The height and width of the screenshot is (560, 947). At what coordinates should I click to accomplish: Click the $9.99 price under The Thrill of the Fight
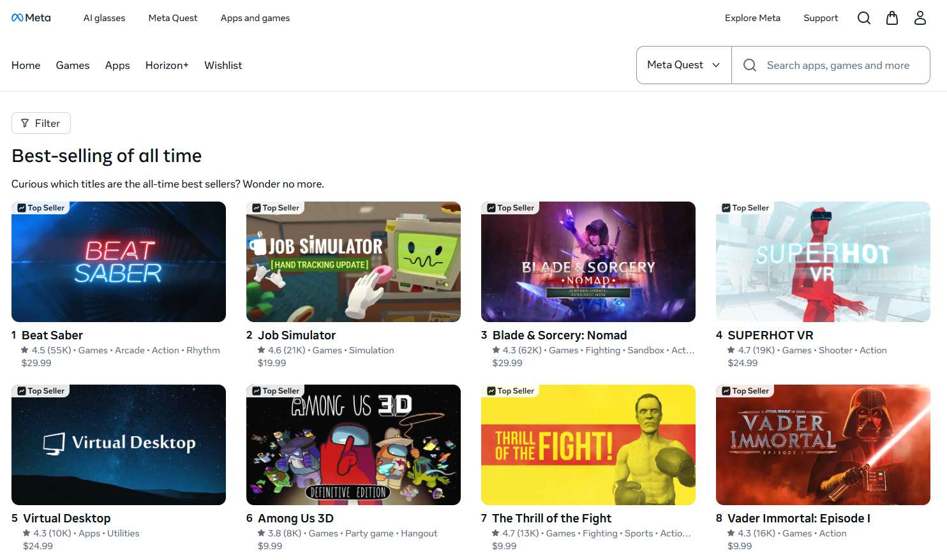click(x=504, y=546)
